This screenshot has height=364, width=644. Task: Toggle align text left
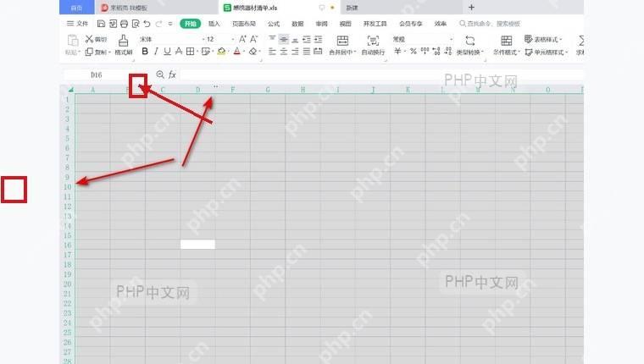pyautogui.click(x=272, y=52)
